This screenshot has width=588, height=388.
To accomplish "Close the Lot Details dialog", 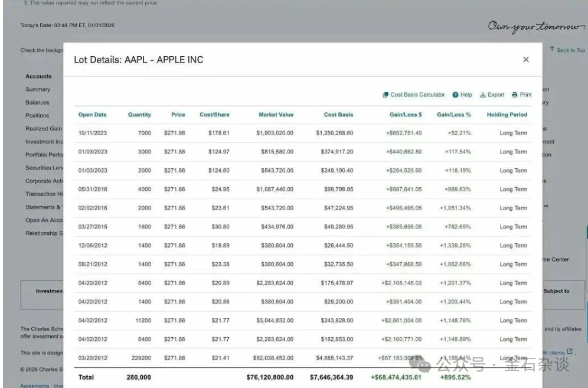I will click(525, 60).
